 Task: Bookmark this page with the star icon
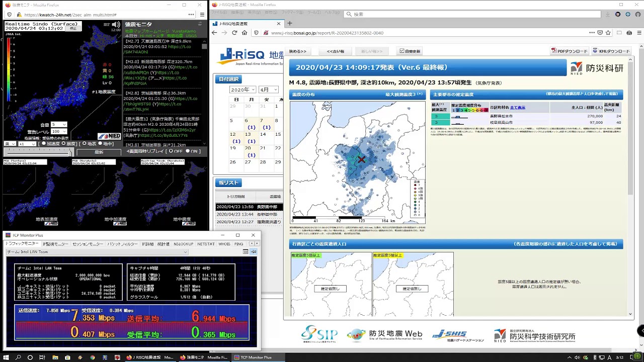608,33
